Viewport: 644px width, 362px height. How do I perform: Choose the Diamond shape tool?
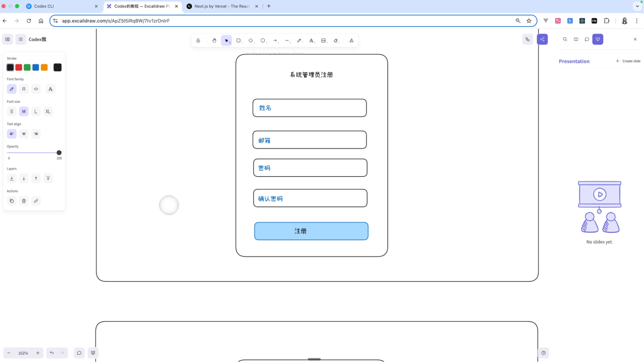click(x=251, y=40)
